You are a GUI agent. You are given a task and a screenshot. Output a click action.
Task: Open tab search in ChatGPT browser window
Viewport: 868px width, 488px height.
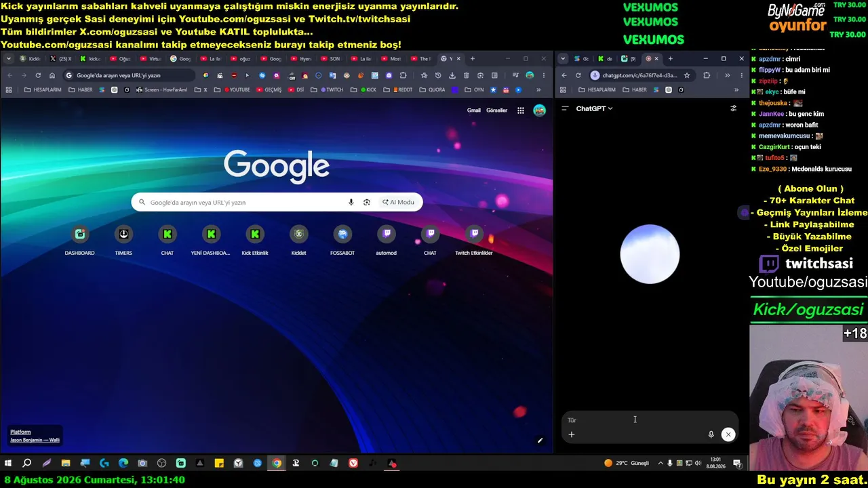coord(563,59)
